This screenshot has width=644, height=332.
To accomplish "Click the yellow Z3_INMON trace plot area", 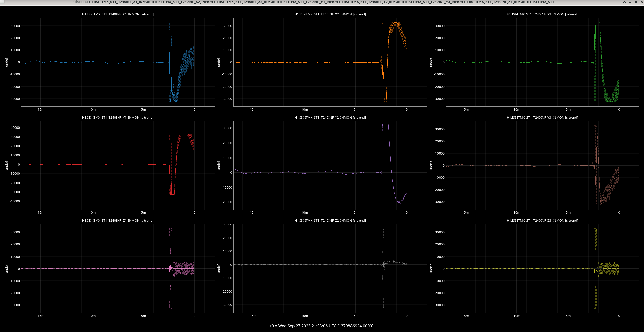I will point(543,268).
